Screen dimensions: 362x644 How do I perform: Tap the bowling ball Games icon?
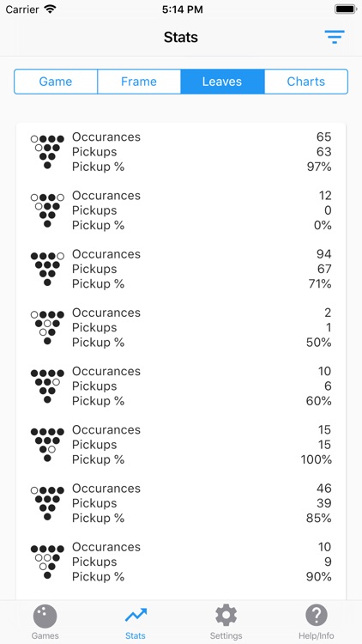tap(45, 616)
